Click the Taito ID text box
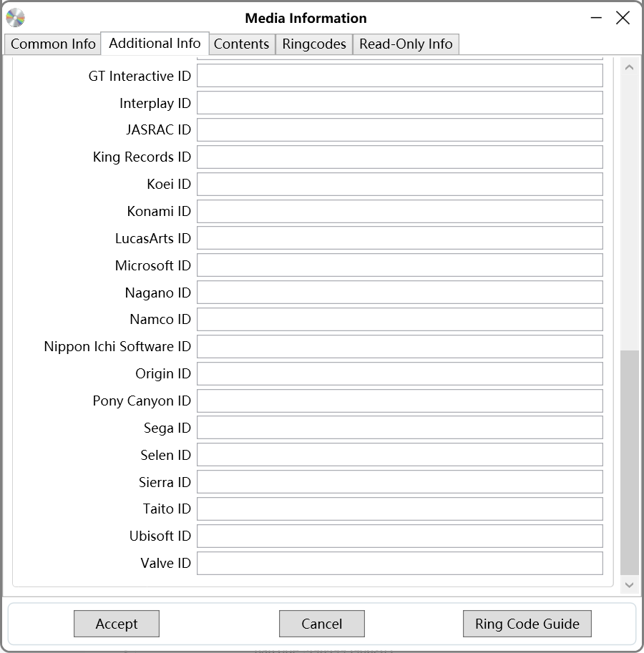The image size is (644, 653). coord(400,509)
